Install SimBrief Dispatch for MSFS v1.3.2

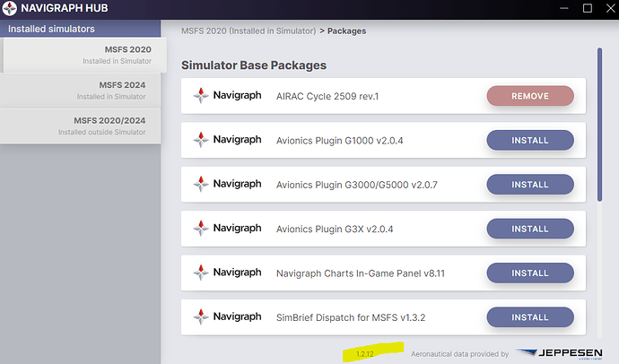tap(530, 317)
